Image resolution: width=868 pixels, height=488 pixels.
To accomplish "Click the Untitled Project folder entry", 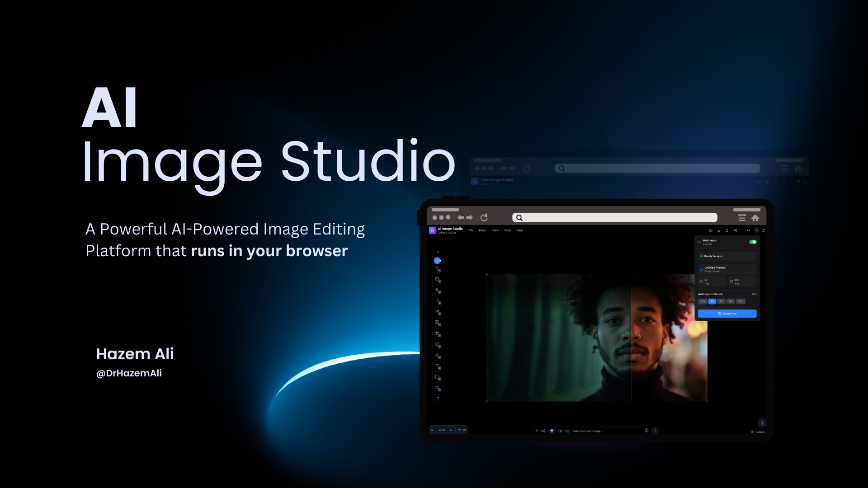I will (x=727, y=269).
